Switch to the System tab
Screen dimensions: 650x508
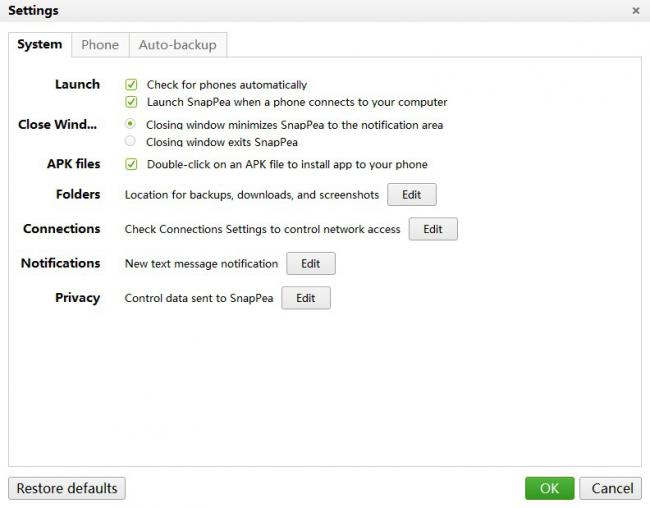tap(40, 45)
